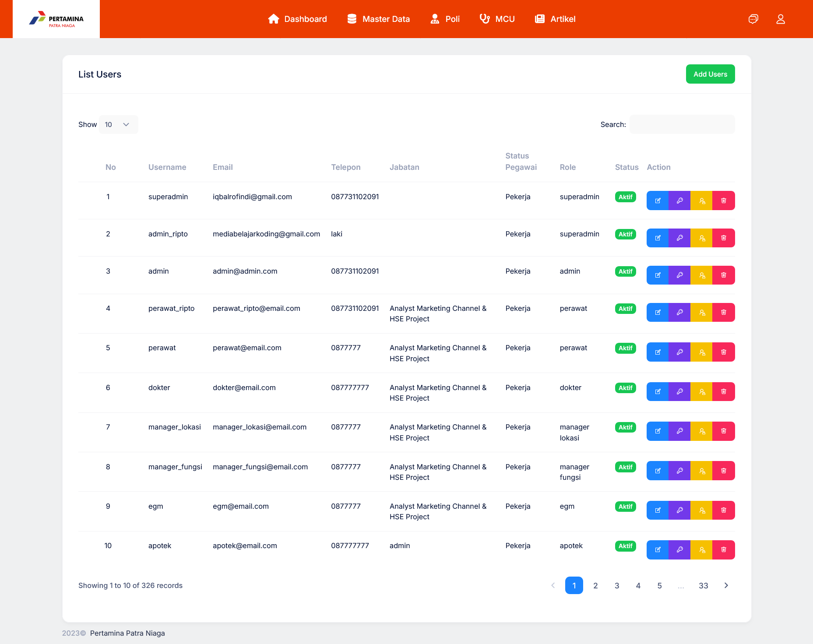Go to page 2 of users
Screen dimensions: 813x644
click(x=595, y=585)
